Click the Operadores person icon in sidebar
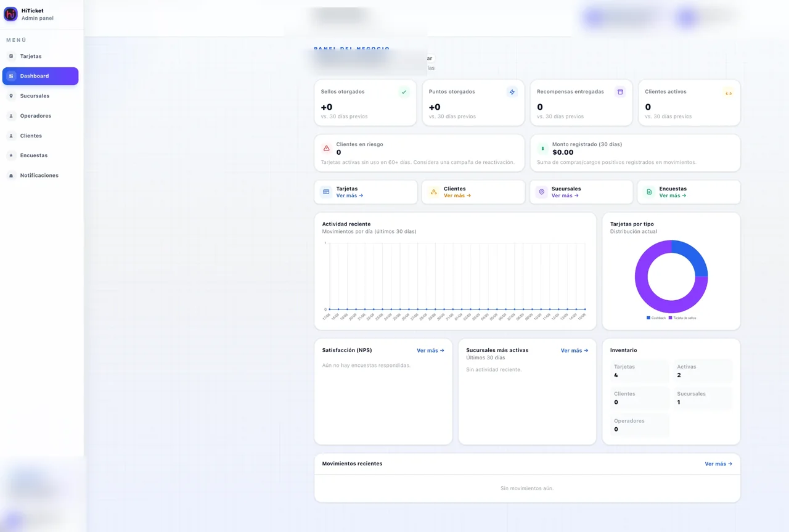The width and height of the screenshot is (789, 532). click(11, 116)
